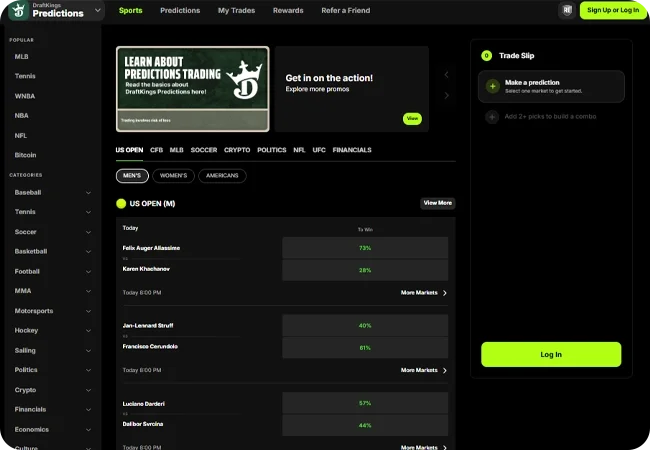This screenshot has height=450, width=650.
Task: Pick Luciano Darderi at 57%
Action: point(365,403)
